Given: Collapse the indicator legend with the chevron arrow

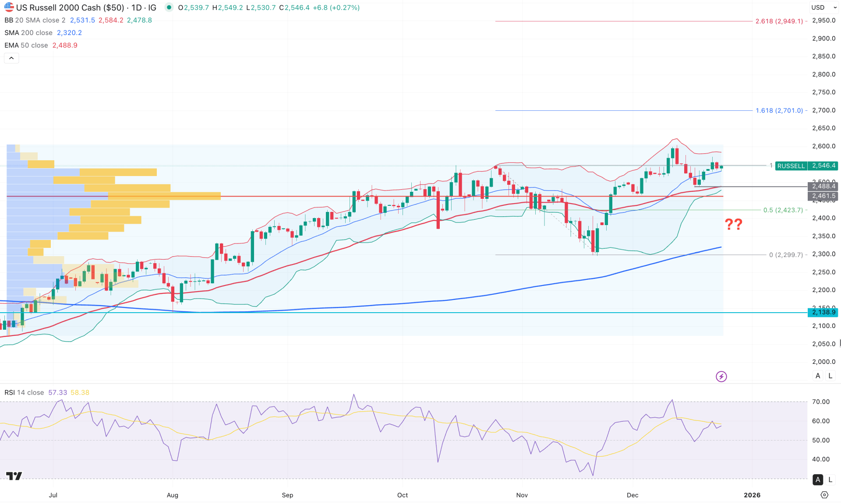Looking at the screenshot, I should click(x=11, y=58).
